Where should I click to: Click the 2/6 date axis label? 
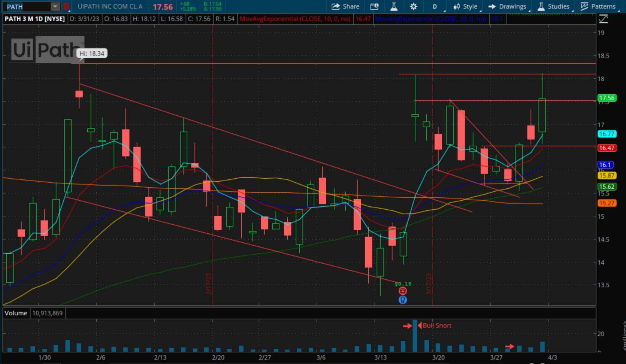(x=100, y=357)
